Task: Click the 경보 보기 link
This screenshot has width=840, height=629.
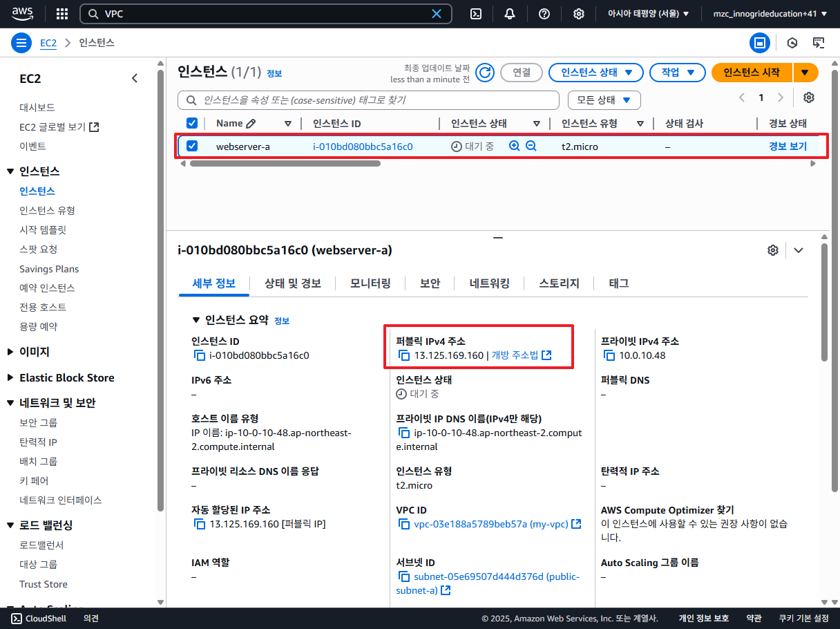Action: [787, 147]
